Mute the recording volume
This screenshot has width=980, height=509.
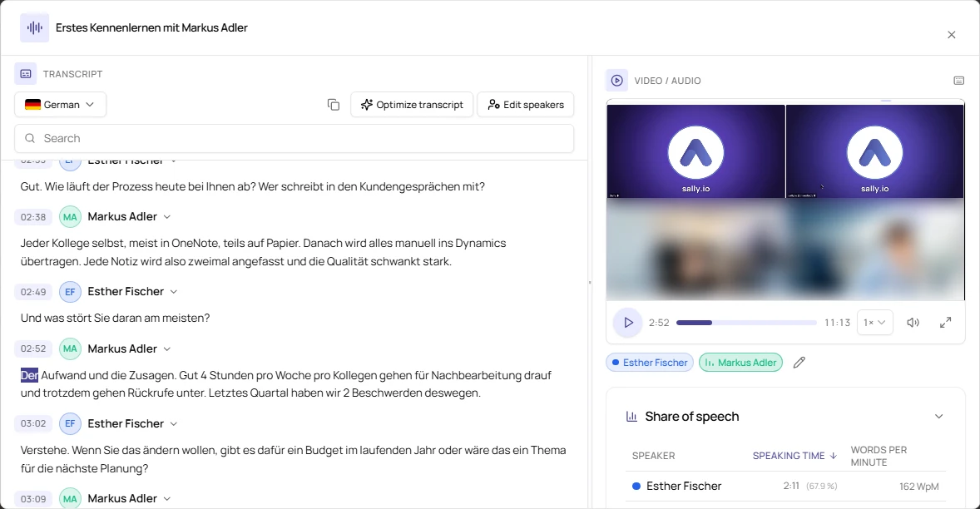913,322
